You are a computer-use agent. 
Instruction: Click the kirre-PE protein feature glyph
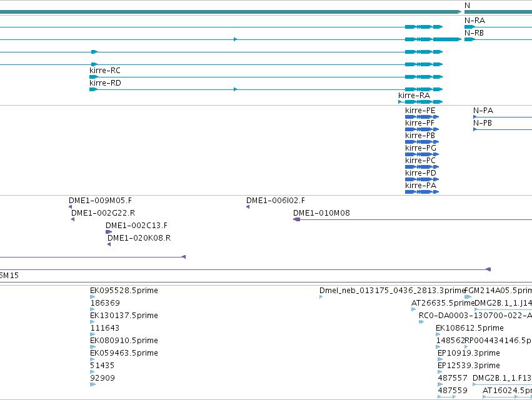[x=422, y=117]
